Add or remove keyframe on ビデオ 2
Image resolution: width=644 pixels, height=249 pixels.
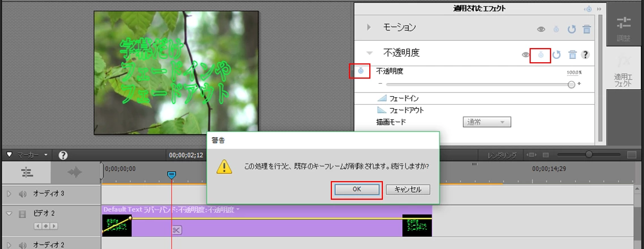tap(46, 226)
